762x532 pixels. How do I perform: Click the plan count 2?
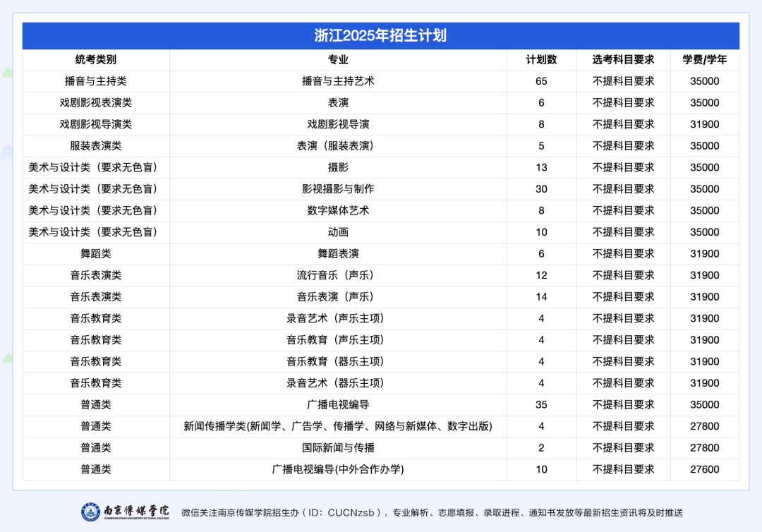(x=541, y=448)
